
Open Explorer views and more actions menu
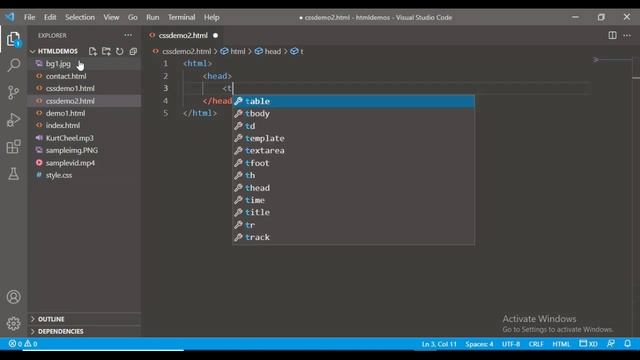(x=128, y=36)
